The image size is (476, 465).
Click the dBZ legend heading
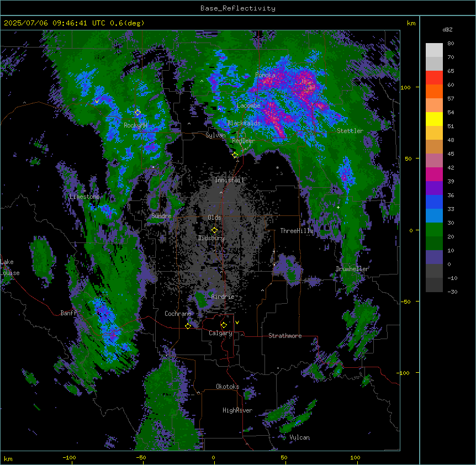[447, 29]
